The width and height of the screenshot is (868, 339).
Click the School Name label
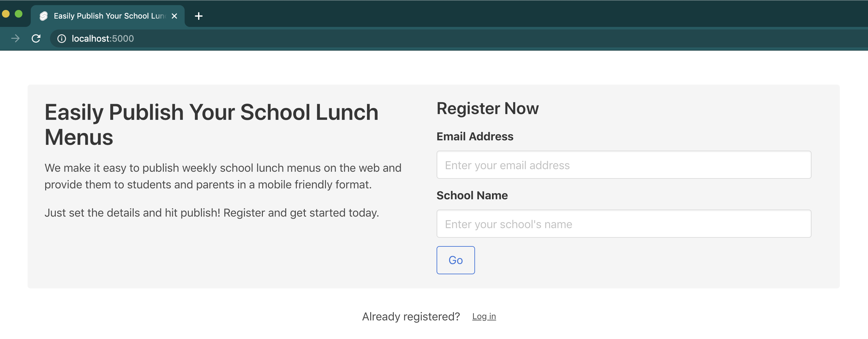(x=472, y=195)
